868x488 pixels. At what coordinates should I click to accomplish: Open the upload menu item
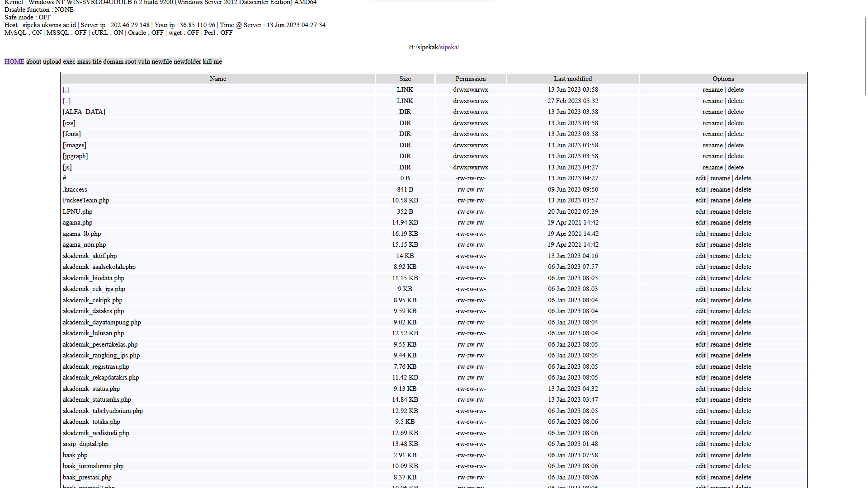(52, 61)
